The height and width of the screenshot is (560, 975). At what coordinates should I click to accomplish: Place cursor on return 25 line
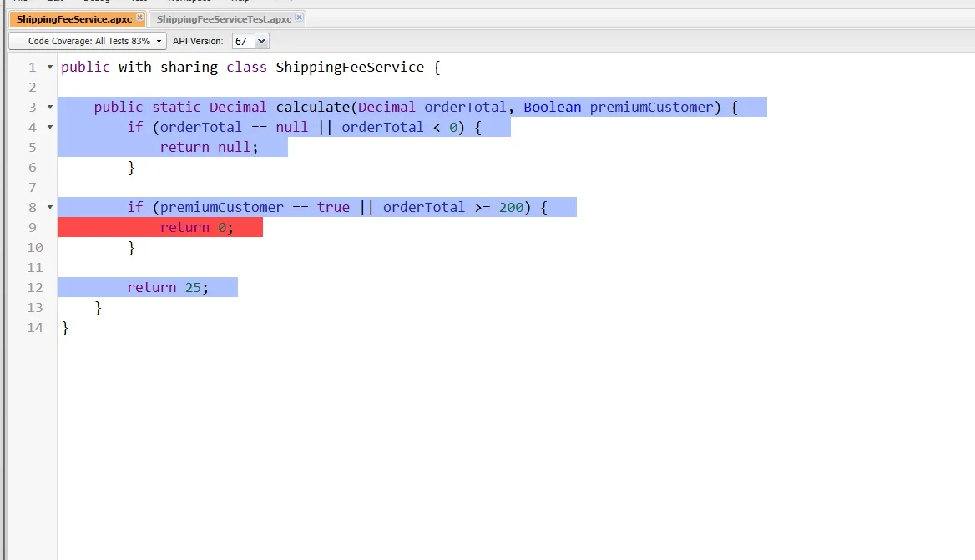(168, 288)
